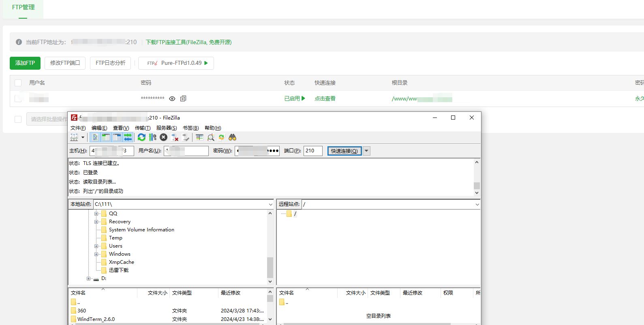644x325 pixels.
Task: Toggle remote directory tree icon
Action: point(117,137)
